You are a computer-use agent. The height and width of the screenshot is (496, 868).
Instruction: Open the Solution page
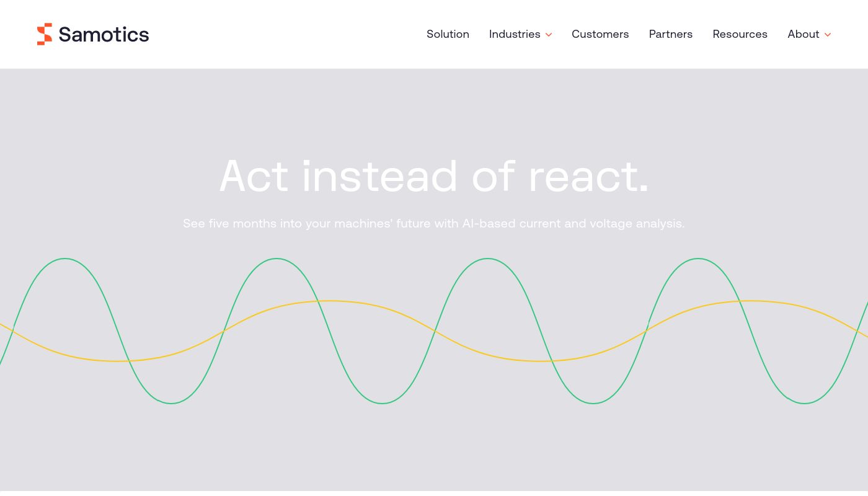(x=448, y=34)
